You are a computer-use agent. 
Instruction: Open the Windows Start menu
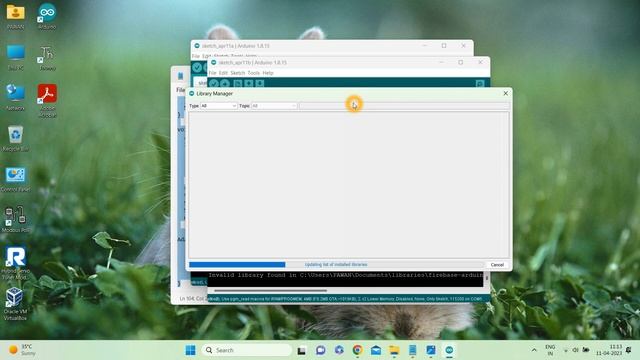tap(190, 350)
